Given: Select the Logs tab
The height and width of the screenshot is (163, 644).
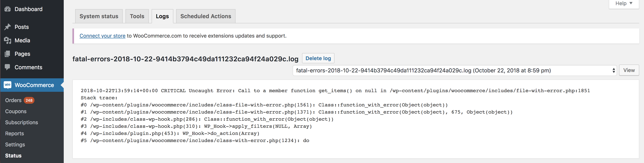Looking at the screenshot, I should tap(162, 16).
